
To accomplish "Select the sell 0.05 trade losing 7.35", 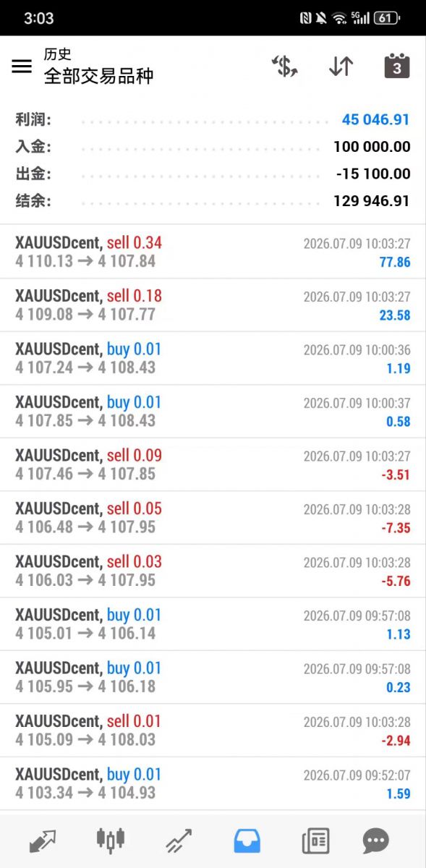I will click(x=213, y=518).
